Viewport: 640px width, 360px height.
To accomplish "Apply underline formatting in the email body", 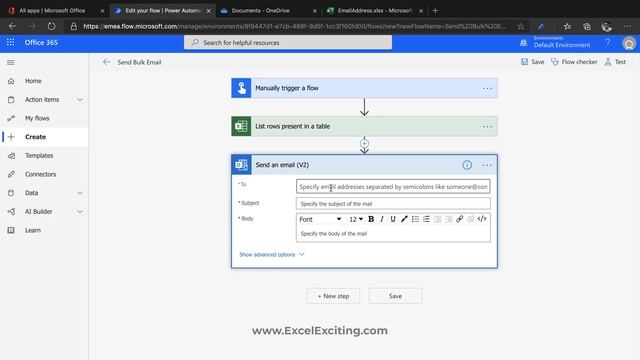I will (x=393, y=219).
